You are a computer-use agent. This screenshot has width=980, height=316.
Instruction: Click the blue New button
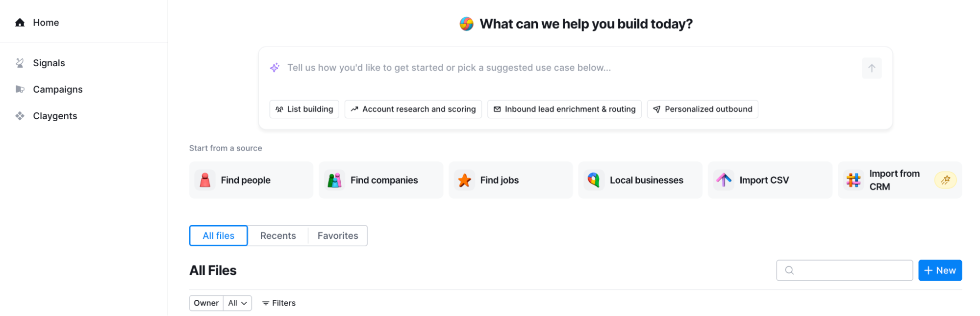940,270
